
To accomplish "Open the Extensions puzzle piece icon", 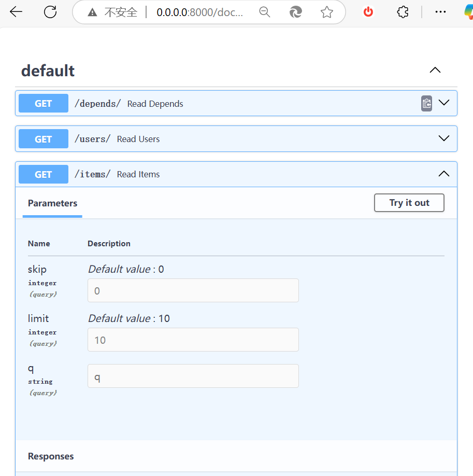I will [x=403, y=12].
